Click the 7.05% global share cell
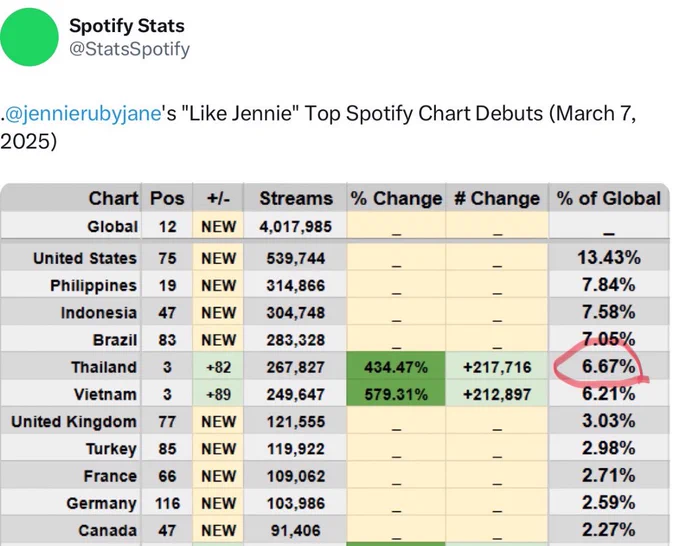This screenshot has height=546, width=680. [x=608, y=339]
